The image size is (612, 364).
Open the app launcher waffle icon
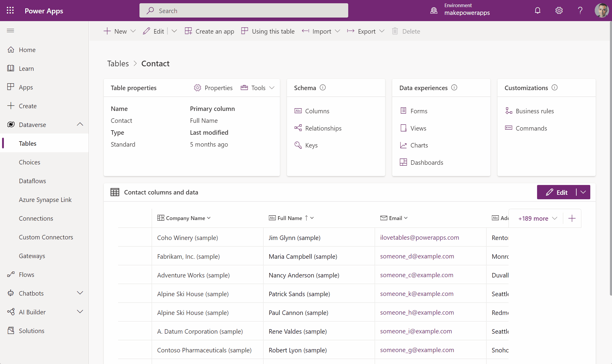(10, 10)
